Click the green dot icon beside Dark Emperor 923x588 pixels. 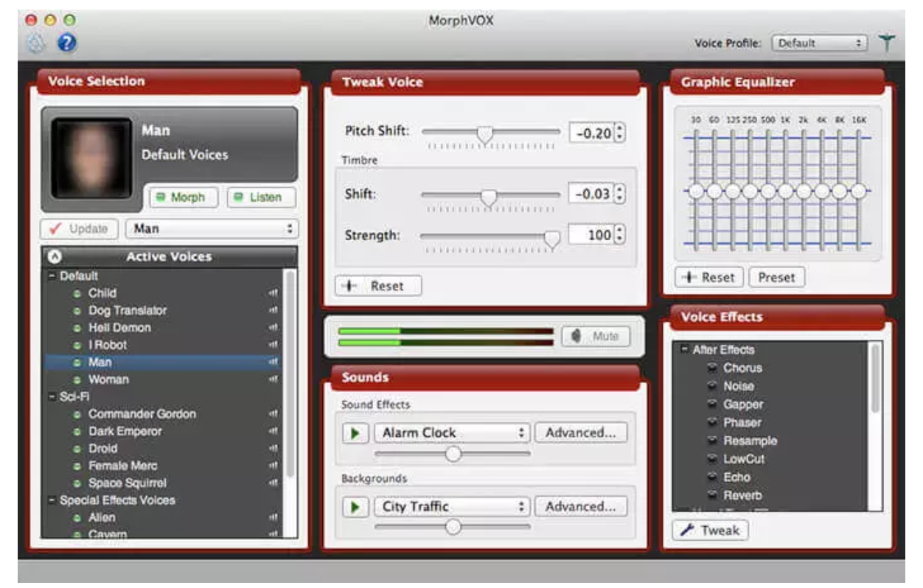pos(77,432)
